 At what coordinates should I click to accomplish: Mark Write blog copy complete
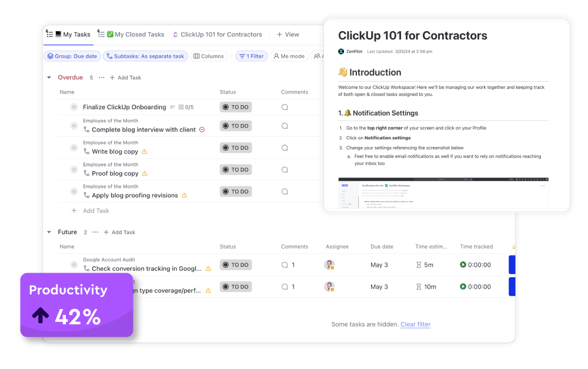point(74,147)
